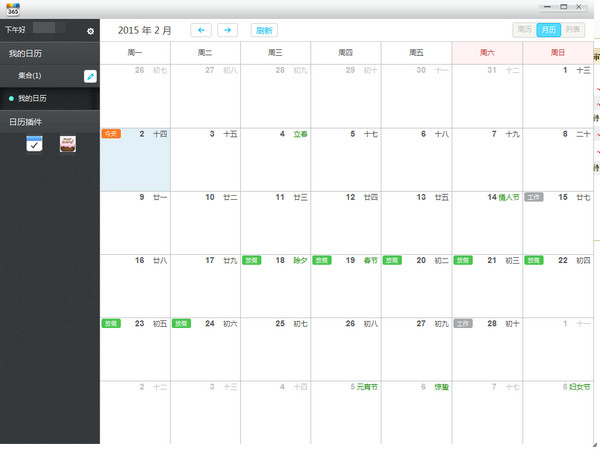Click the orange 今天 today badge
Viewport: 600px width, 450px height.
point(111,134)
